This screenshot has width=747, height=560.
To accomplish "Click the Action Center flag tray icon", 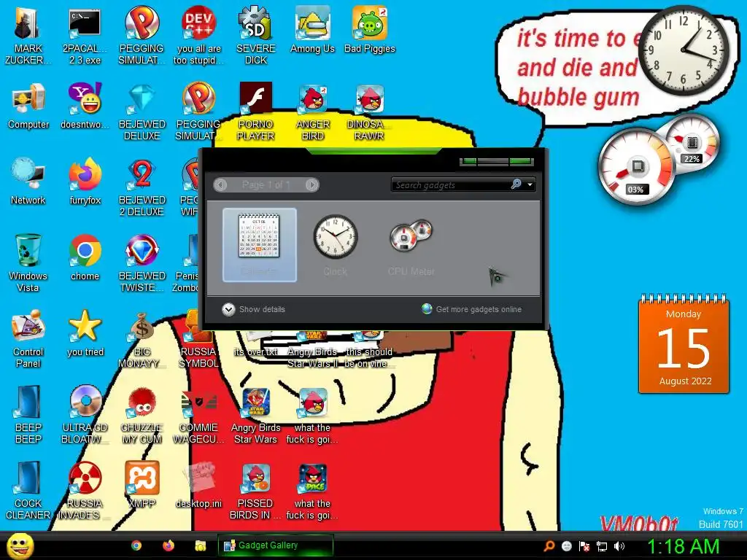I will coord(584,546).
